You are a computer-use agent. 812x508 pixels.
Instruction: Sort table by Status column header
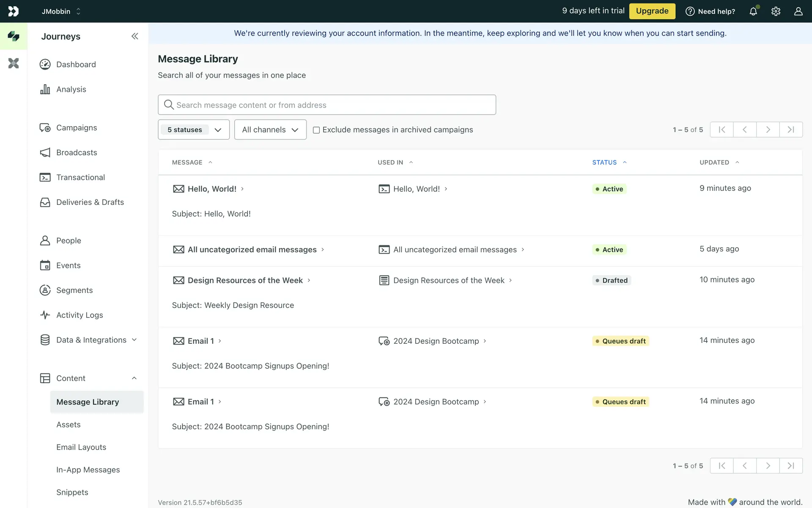point(604,163)
